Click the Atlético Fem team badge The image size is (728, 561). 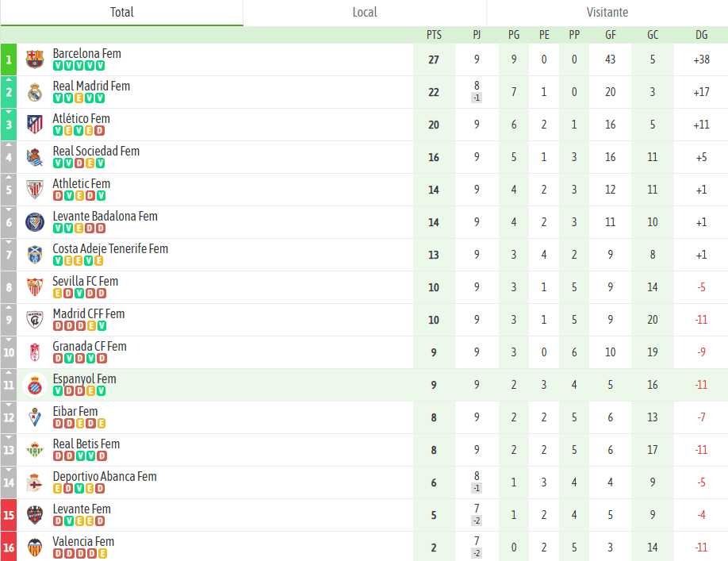click(35, 125)
